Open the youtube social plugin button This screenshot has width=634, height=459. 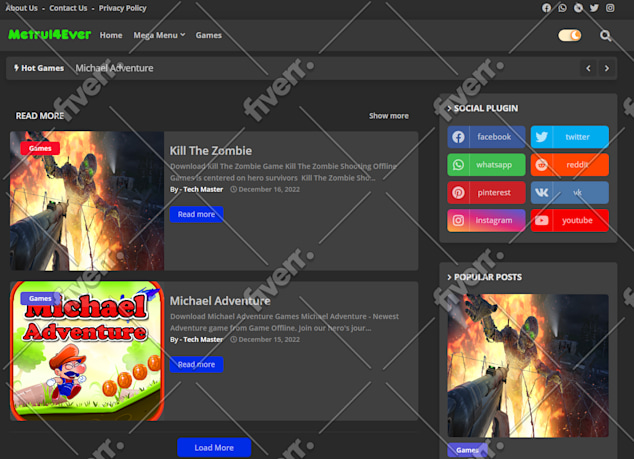570,221
